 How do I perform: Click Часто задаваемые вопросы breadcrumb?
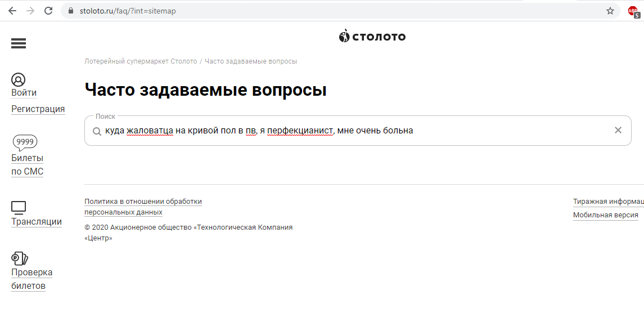click(x=250, y=61)
